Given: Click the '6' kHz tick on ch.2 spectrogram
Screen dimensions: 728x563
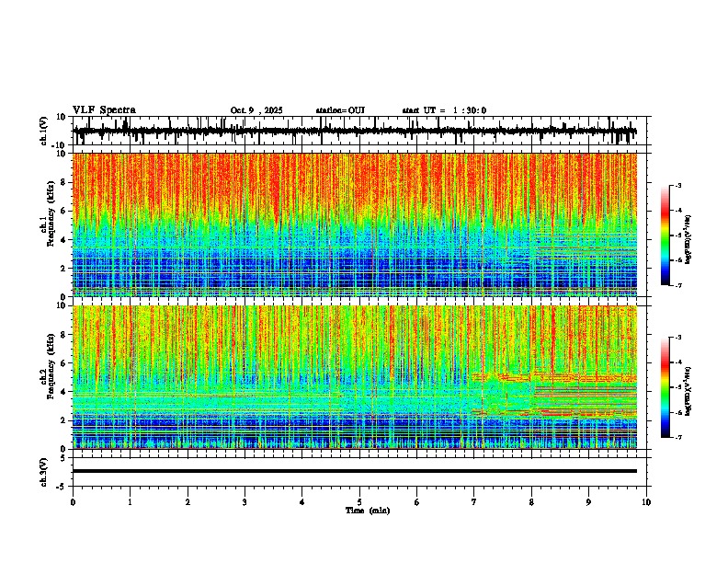Looking at the screenshot, I should (63, 363).
